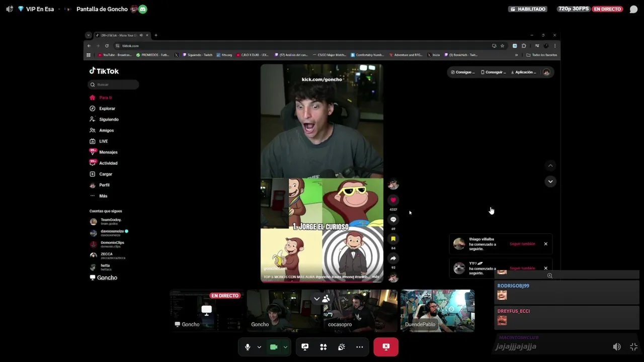Go to next video down arrow
The width and height of the screenshot is (644, 362).
tap(550, 182)
